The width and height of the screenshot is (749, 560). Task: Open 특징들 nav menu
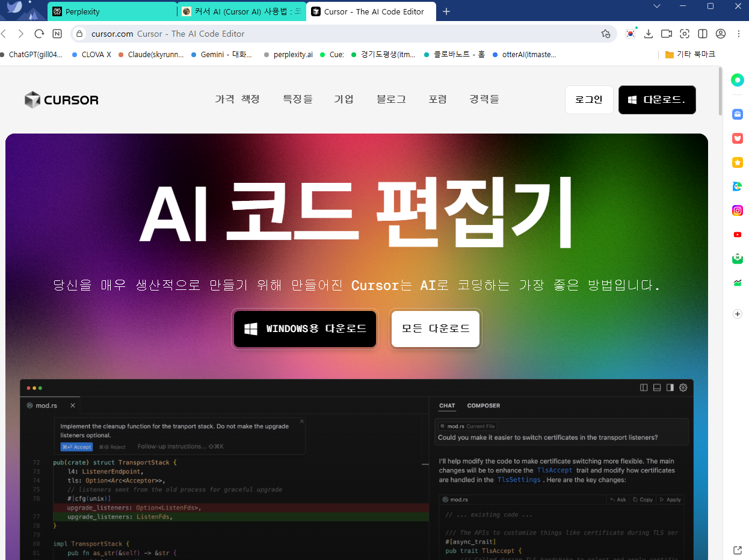[x=298, y=99]
